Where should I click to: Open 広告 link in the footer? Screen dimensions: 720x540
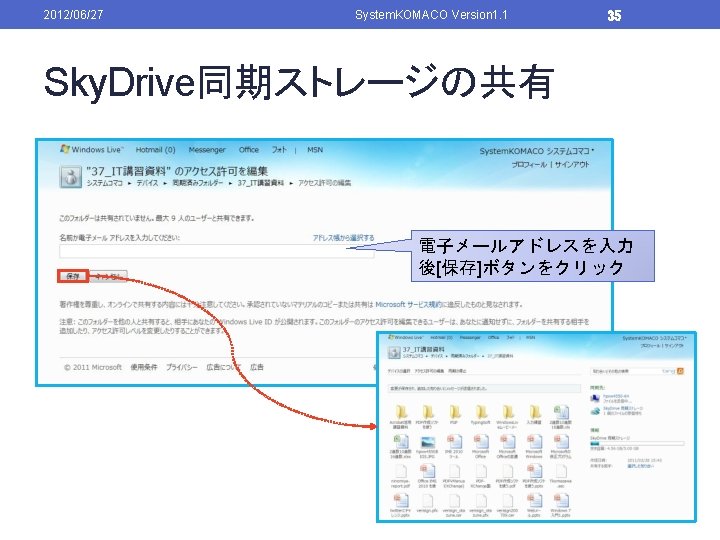[x=257, y=367]
